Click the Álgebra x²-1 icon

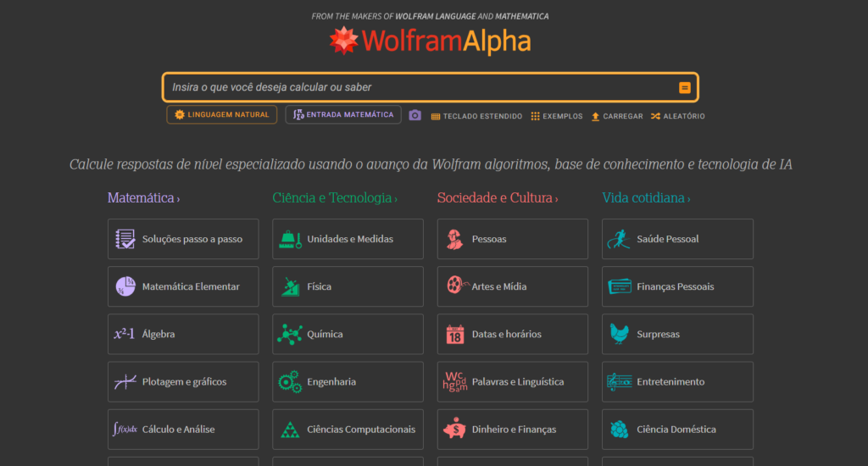[124, 334]
